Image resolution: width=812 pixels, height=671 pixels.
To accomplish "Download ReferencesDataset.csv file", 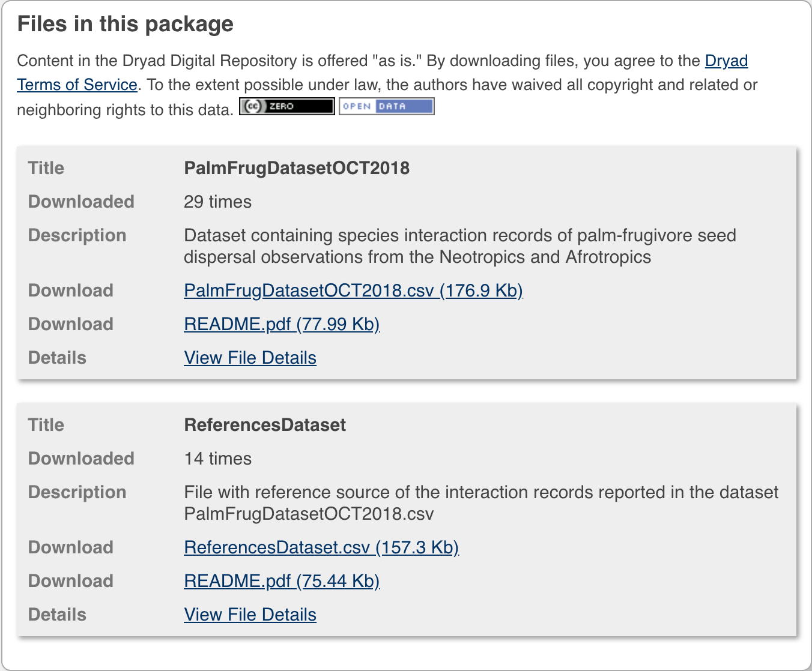I will pos(321,547).
